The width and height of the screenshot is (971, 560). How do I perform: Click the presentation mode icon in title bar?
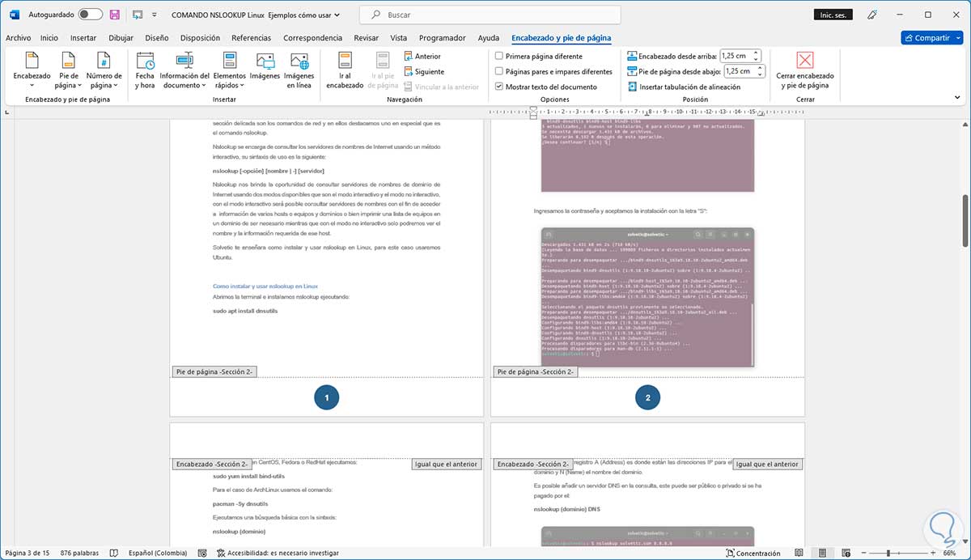coord(138,15)
